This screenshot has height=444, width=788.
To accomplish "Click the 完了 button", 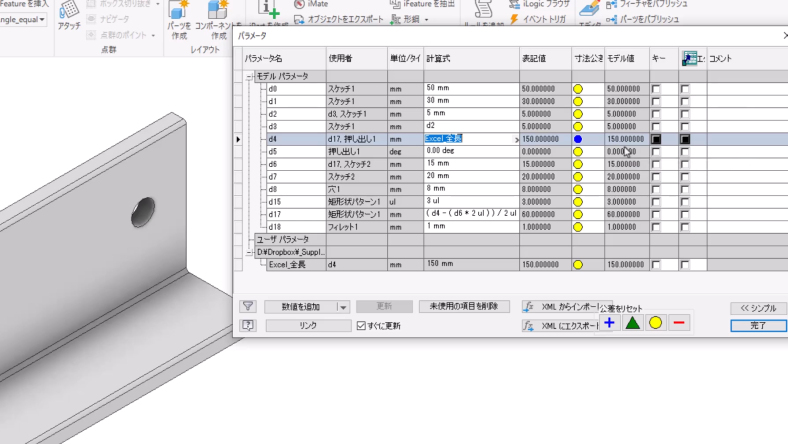I will 758,326.
